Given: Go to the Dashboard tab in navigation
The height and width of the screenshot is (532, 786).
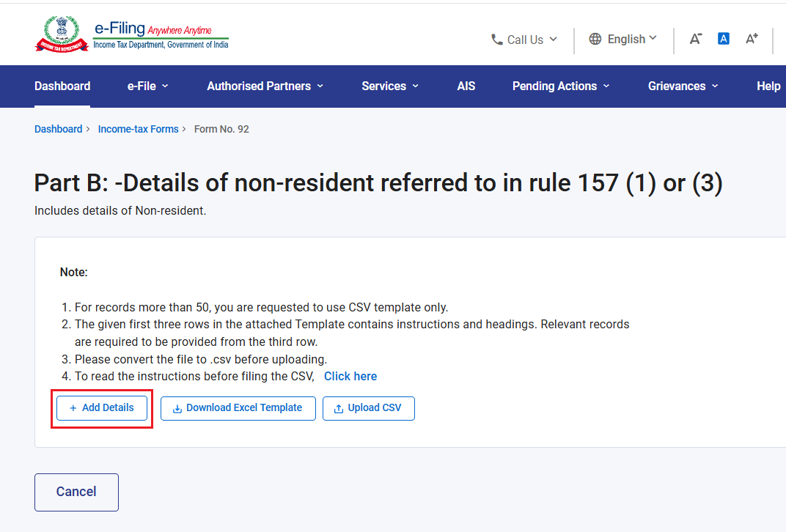Looking at the screenshot, I should 62,86.
